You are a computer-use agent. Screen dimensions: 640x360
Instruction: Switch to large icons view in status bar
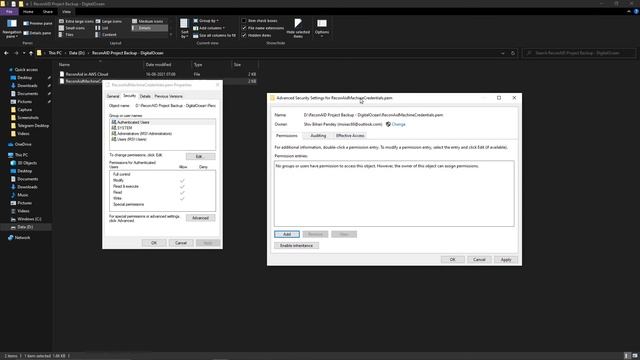point(635,356)
